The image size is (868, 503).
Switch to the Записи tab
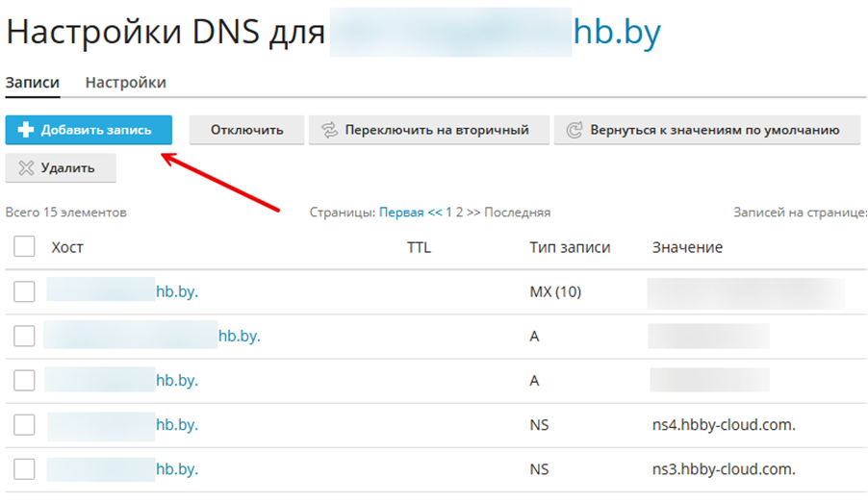pyautogui.click(x=33, y=83)
